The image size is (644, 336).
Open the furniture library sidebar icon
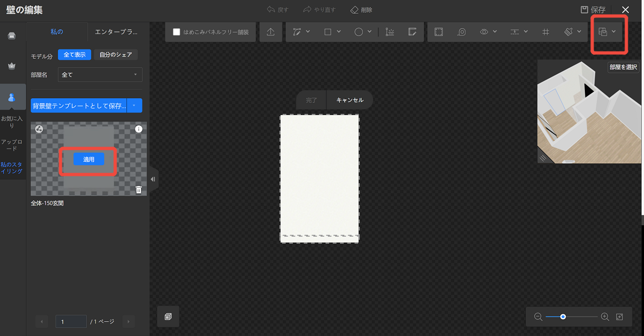[12, 36]
